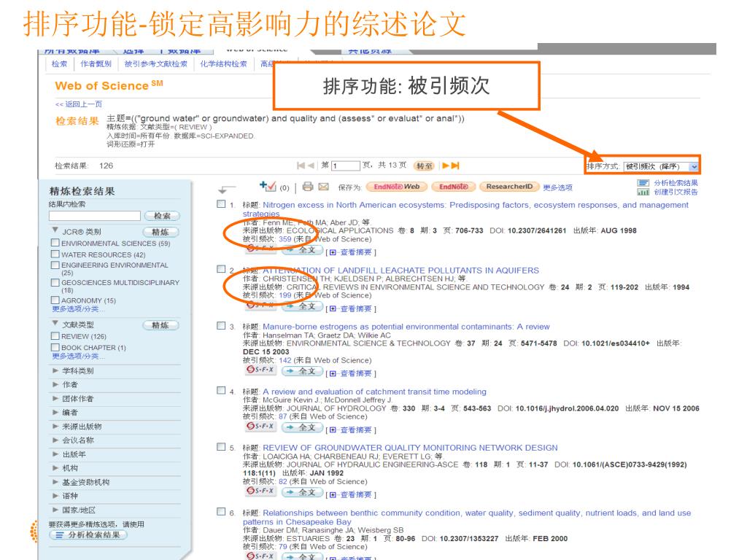Image resolution: width=747 pixels, height=560 pixels.
Task: Click the email records envelope icon
Action: tap(323, 187)
